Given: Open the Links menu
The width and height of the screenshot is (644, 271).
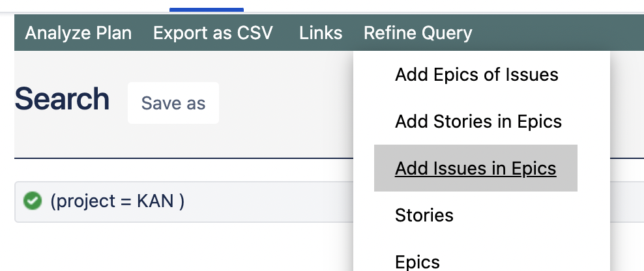Looking at the screenshot, I should pos(321,33).
